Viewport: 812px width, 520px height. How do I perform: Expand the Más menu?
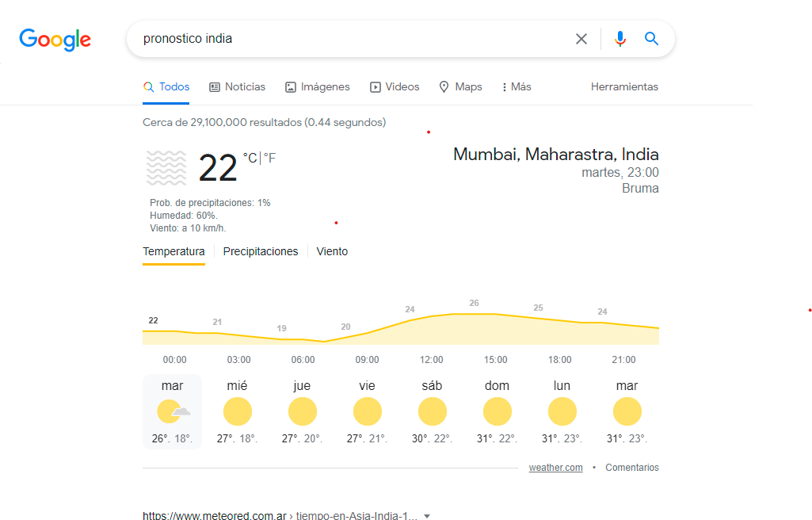pyautogui.click(x=517, y=87)
